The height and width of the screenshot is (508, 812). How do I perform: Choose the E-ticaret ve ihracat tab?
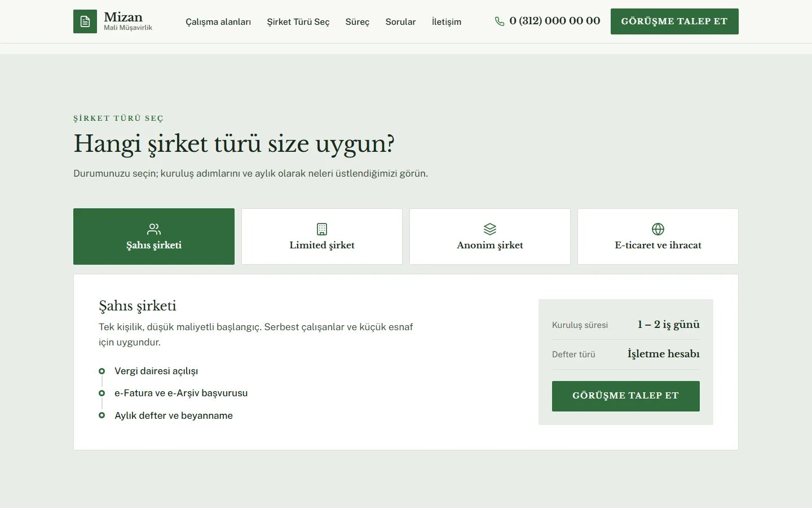coord(658,237)
